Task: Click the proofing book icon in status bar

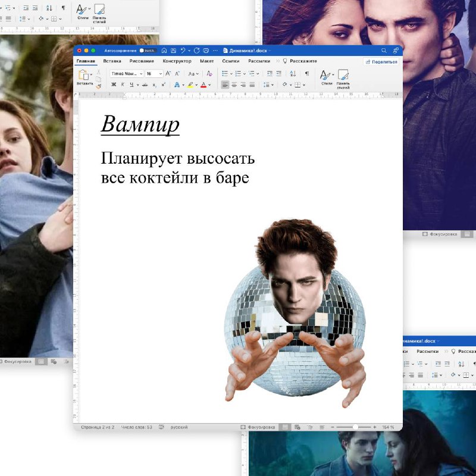Action: click(x=161, y=427)
